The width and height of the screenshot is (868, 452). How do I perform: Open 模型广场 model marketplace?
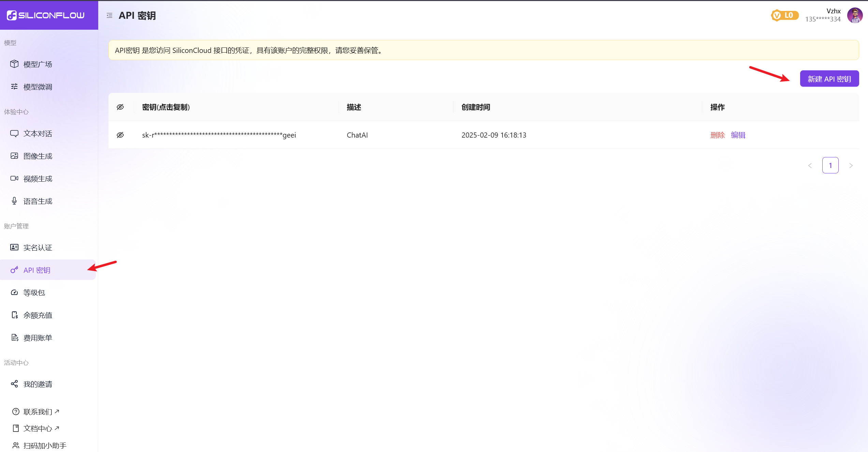[x=38, y=64]
